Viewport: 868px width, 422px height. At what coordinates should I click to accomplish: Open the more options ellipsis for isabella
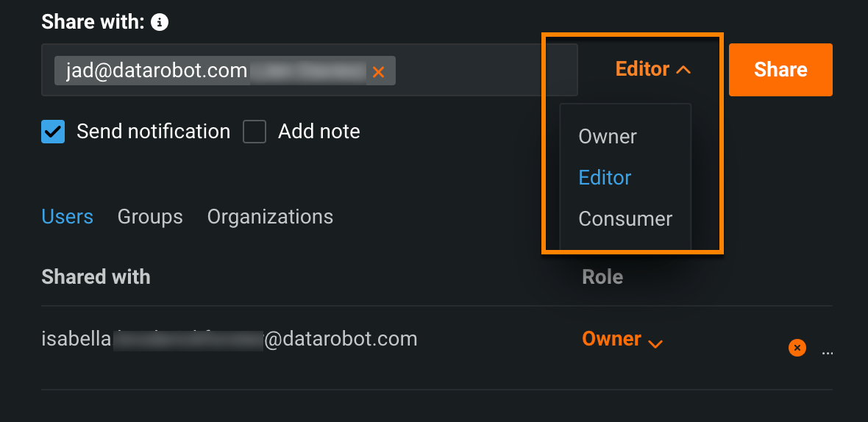828,353
